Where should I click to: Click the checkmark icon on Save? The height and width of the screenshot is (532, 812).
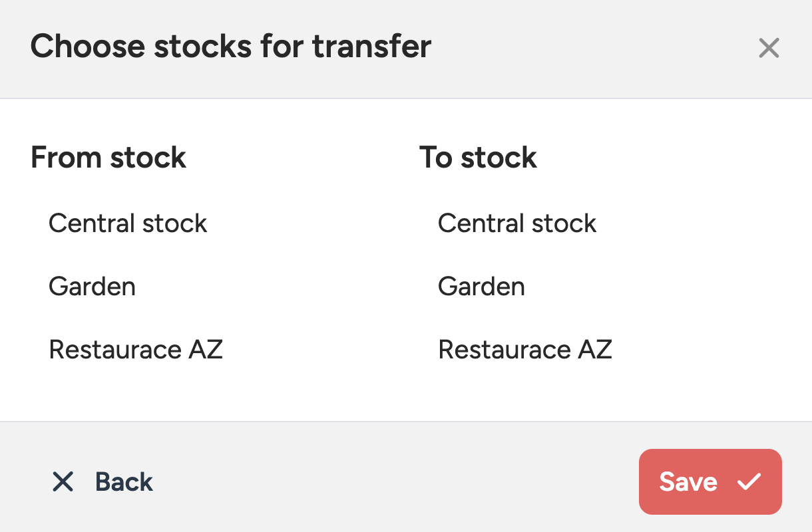coord(749,481)
